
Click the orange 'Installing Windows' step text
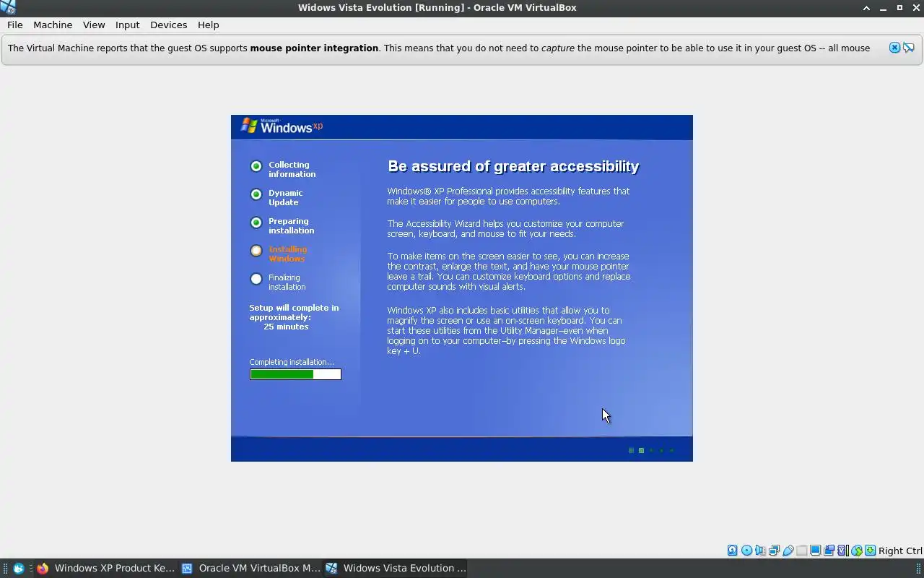[287, 254]
